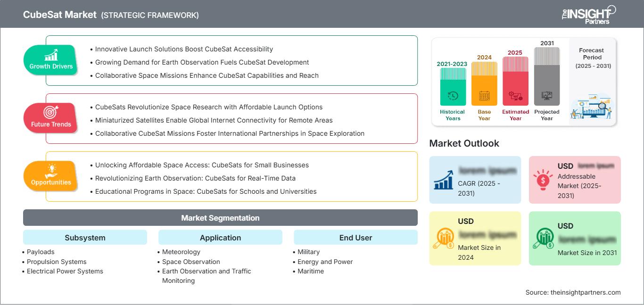Click the 2024 orange base year bar
The width and height of the screenshot is (644, 305).
[x=484, y=83]
